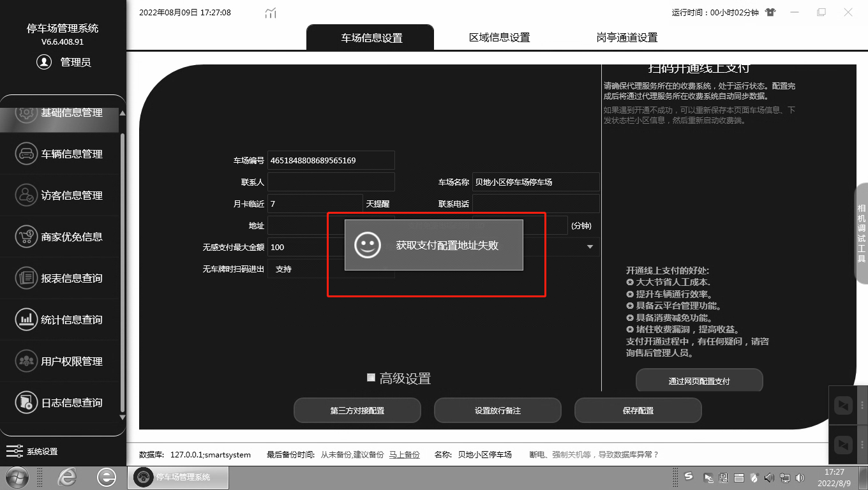Click the 马上备份 link in status bar

(405, 455)
